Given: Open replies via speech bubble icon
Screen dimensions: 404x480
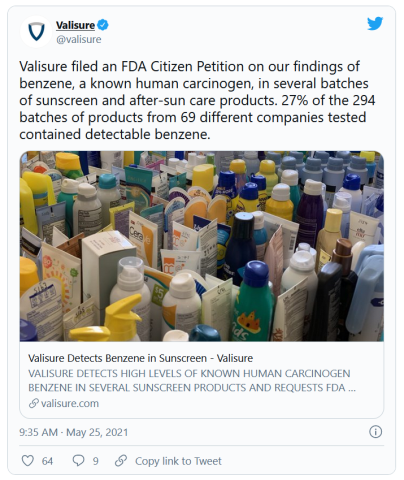Looking at the screenshot, I should pos(78,461).
